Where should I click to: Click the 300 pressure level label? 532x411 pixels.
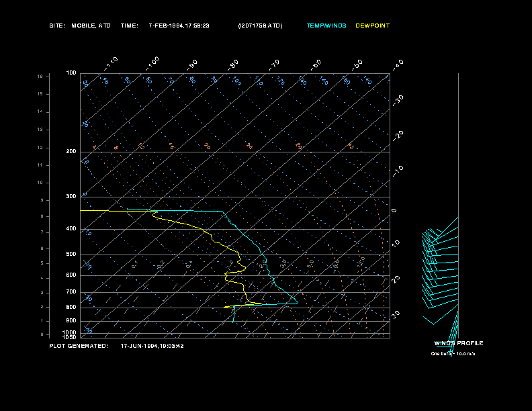71,196
